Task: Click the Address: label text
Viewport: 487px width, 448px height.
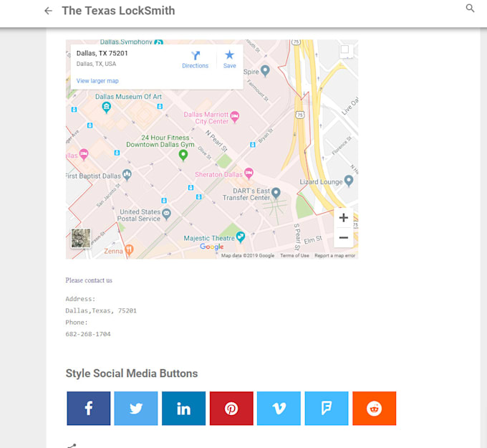Action: (80, 299)
